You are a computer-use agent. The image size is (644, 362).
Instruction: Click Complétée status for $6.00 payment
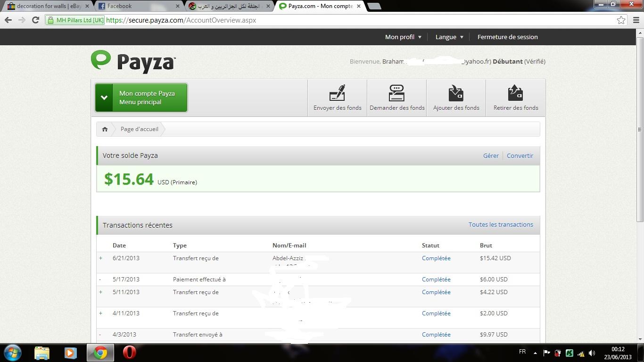tap(436, 280)
